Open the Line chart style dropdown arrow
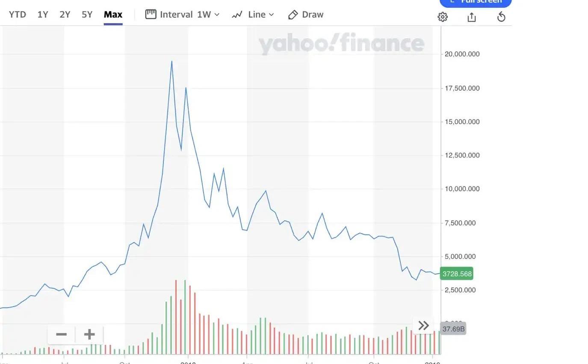This screenshot has width=588, height=364. pyautogui.click(x=272, y=15)
